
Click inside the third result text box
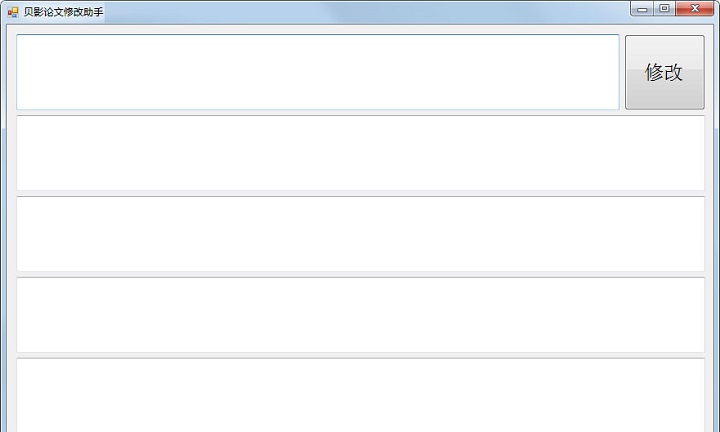tap(360, 315)
